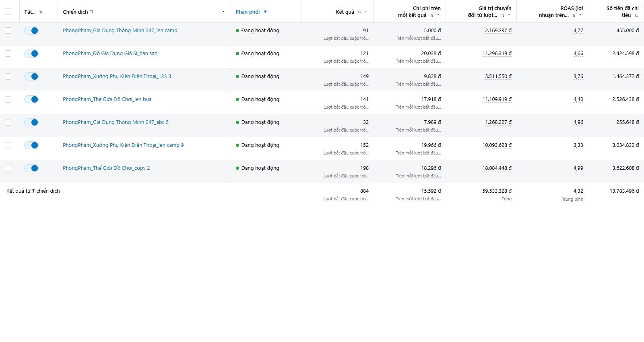
Task: Sort by the Chi phí trên mỗi kết quả icon
Action: pyautogui.click(x=432, y=15)
